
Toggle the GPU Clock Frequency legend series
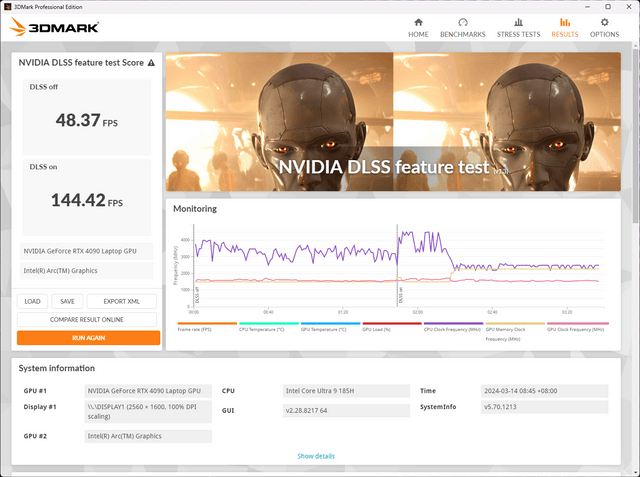pyautogui.click(x=576, y=329)
